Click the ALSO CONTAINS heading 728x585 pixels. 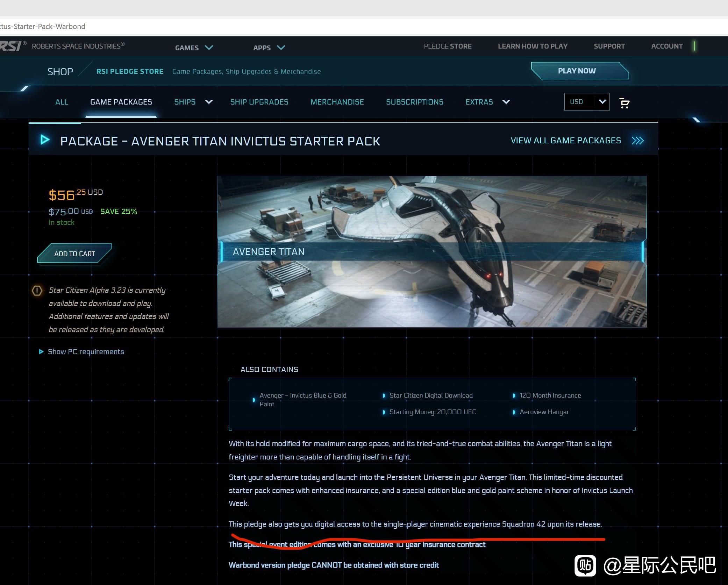[269, 369]
